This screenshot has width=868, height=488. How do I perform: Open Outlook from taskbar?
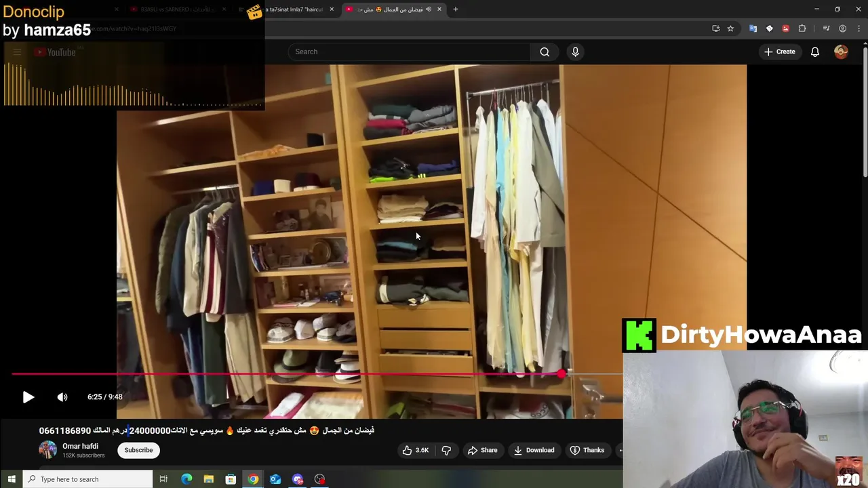click(275, 479)
